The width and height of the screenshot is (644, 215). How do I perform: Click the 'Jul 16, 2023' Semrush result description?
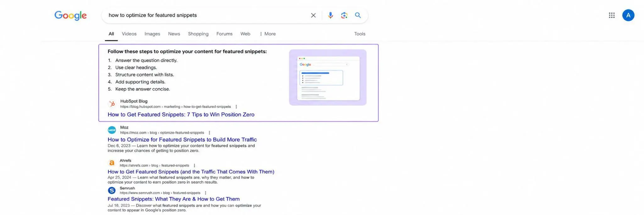[x=184, y=208]
